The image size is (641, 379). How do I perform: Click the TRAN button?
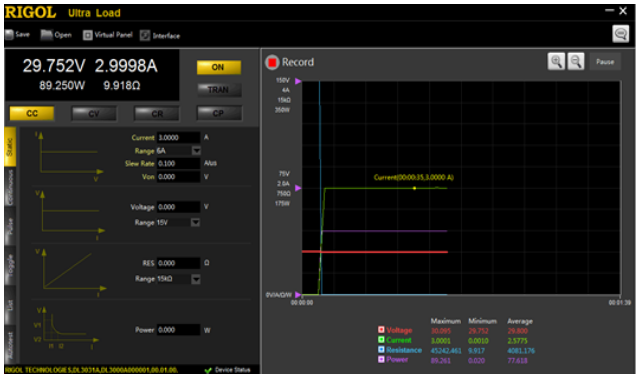(x=219, y=90)
